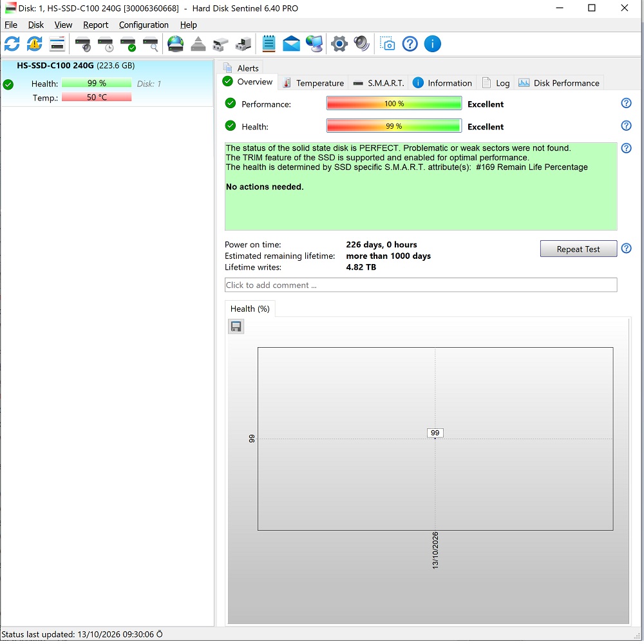Switch to the S.M.A.R.T. tab
Screen dimensions: 644x644
[378, 83]
